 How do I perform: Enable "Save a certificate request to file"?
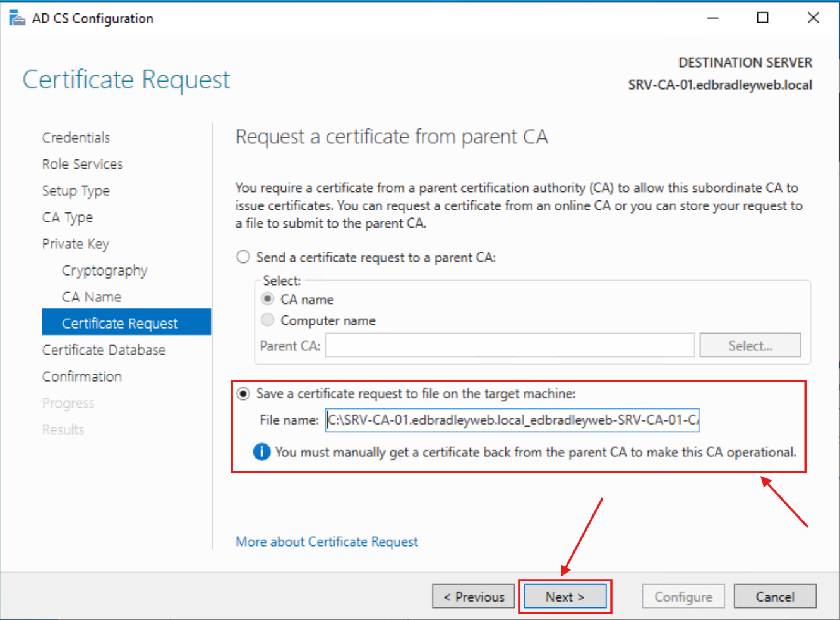[243, 393]
